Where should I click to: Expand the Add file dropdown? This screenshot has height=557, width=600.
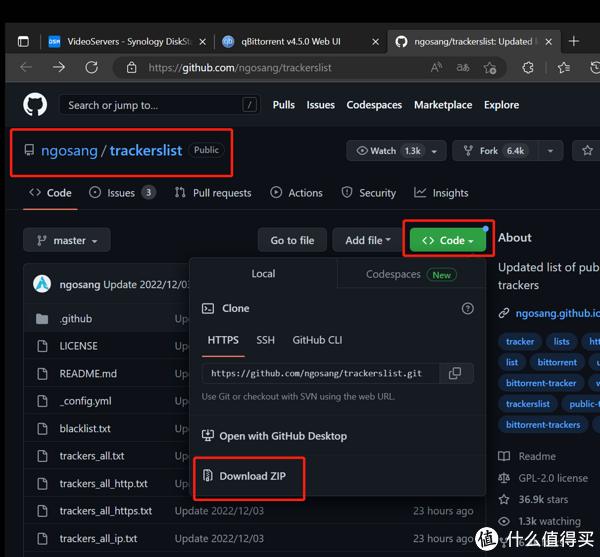pos(367,240)
